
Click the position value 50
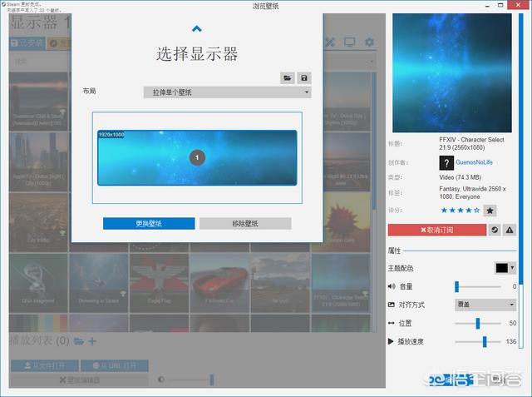[x=513, y=323]
